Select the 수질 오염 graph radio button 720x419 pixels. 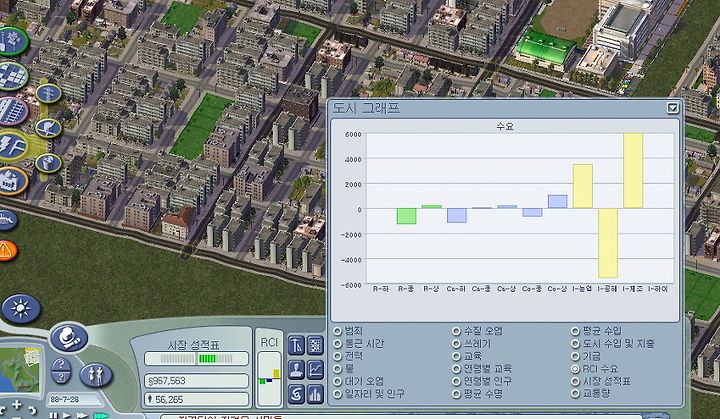click(456, 331)
